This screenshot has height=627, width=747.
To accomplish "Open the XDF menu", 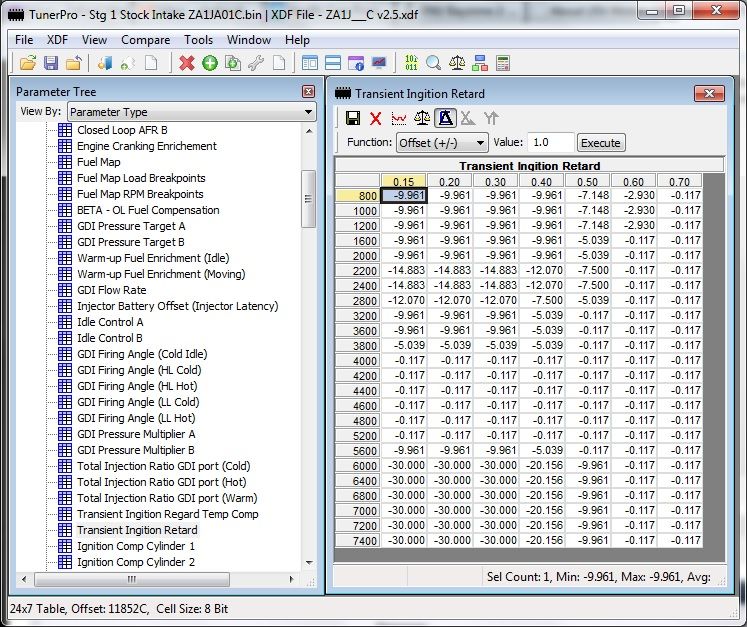I will coord(57,40).
